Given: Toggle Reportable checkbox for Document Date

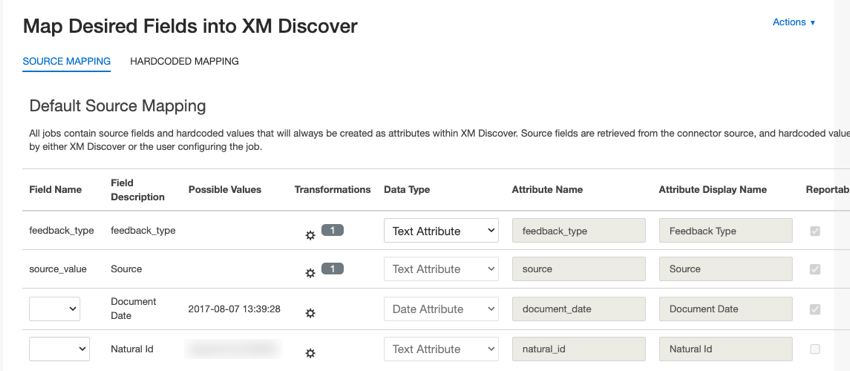Looking at the screenshot, I should (815, 309).
